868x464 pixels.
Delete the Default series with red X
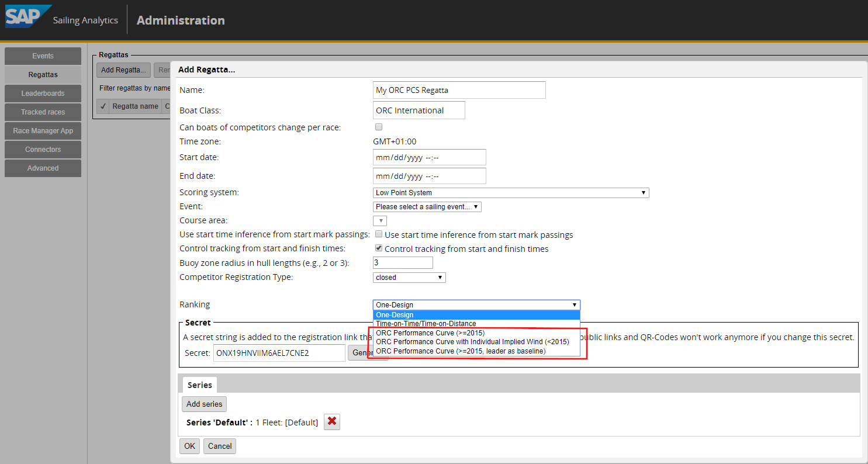[x=332, y=422]
